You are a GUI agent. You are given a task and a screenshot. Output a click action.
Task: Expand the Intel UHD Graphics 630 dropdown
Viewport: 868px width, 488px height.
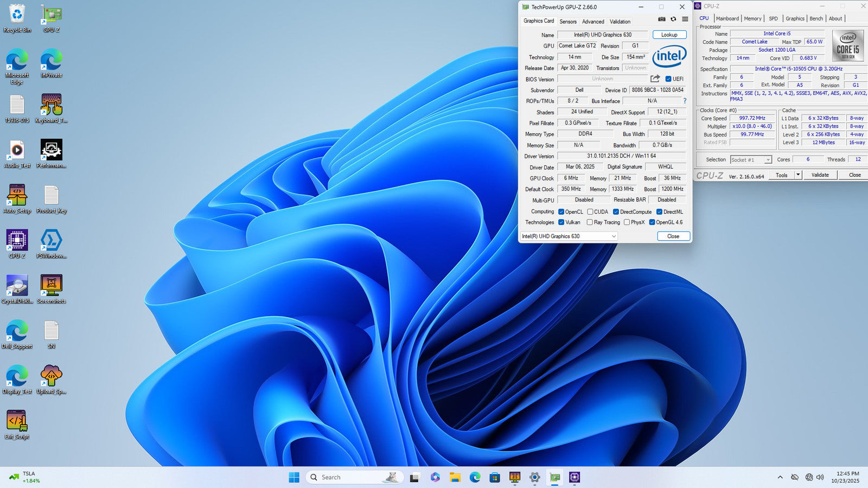point(614,236)
